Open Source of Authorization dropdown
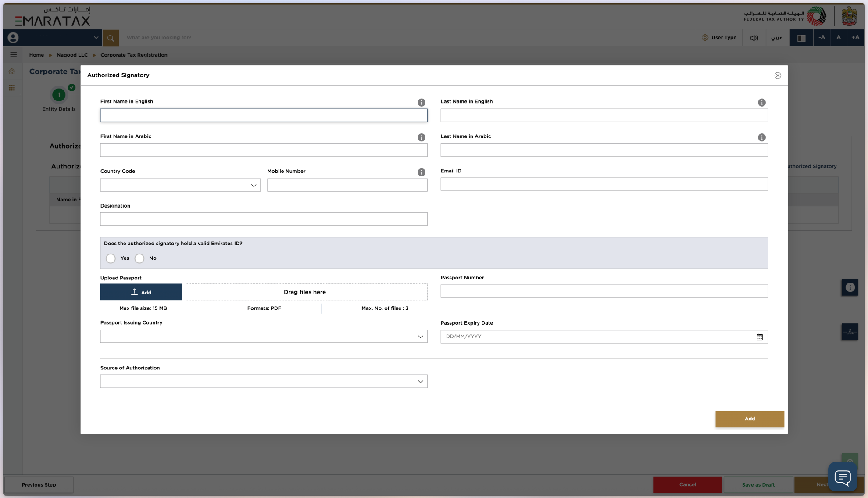The height and width of the screenshot is (498, 868). coord(264,381)
